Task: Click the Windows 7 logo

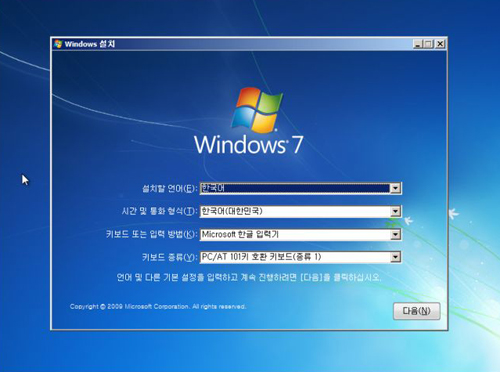Action: [x=249, y=121]
